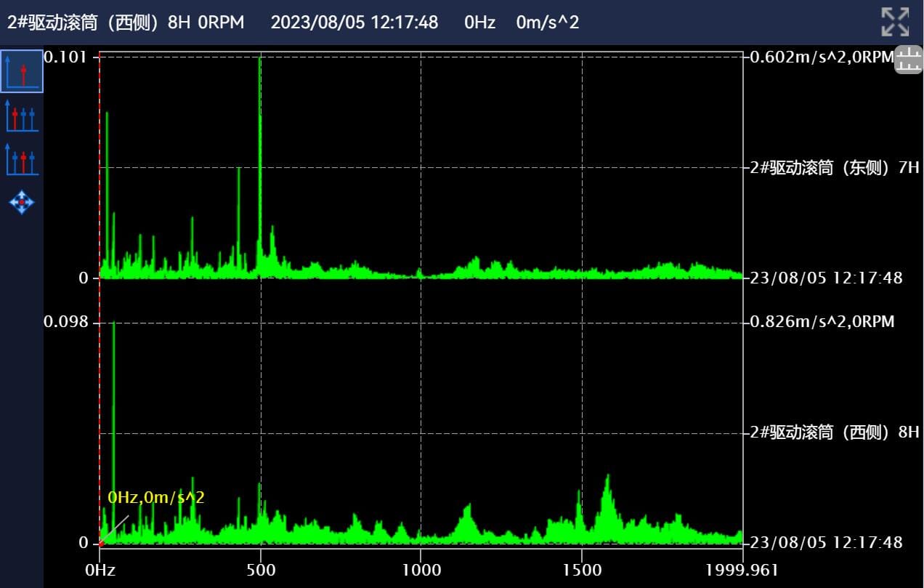Activate the four-arrow pan tool
This screenshot has width=924, height=588.
[22, 202]
